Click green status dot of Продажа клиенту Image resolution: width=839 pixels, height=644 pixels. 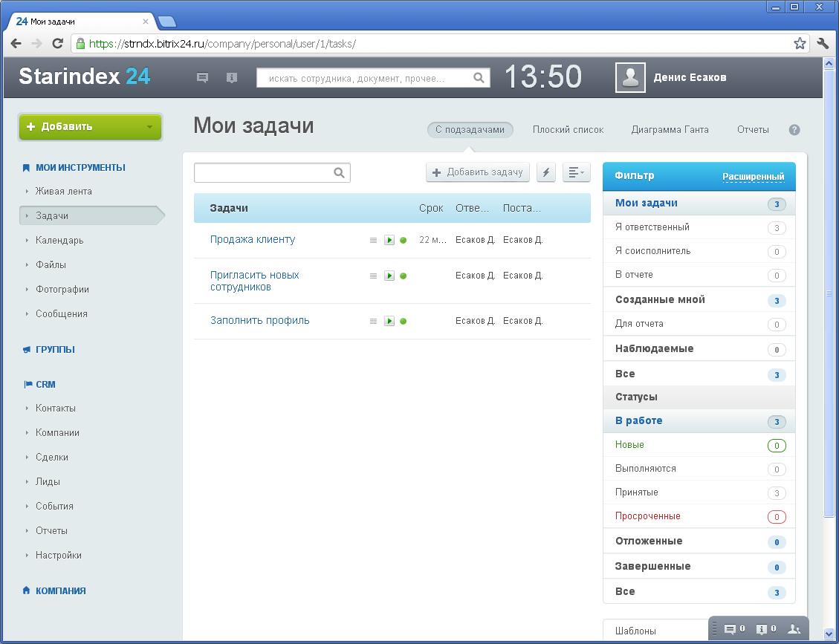coord(404,240)
